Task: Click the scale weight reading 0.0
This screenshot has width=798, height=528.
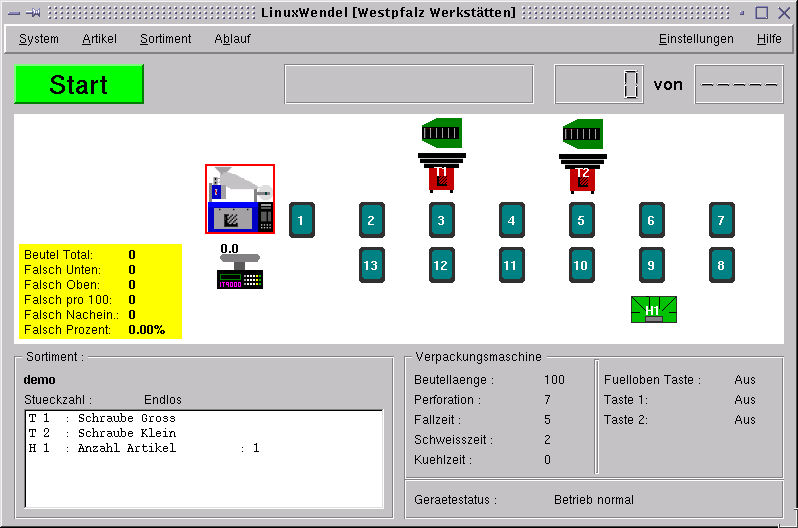Action: (229, 248)
